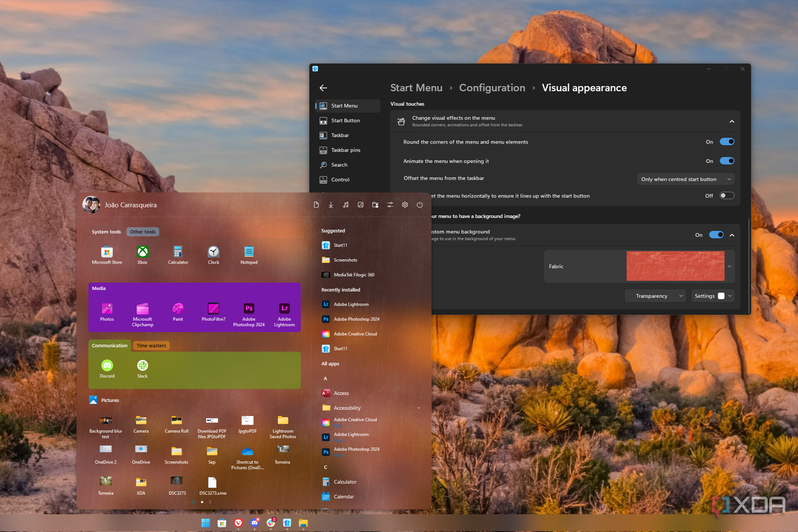Open Paint from Media group
This screenshot has height=532, width=798.
tap(178, 312)
